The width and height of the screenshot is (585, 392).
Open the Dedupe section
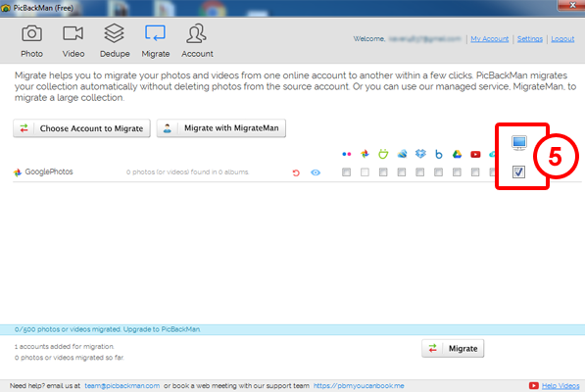pos(115,41)
